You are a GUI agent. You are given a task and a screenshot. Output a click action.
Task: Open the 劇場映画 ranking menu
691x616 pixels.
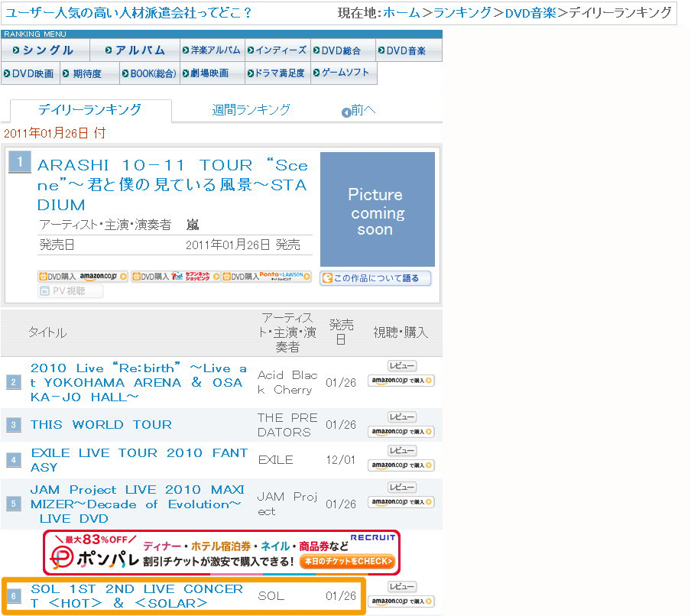(212, 73)
